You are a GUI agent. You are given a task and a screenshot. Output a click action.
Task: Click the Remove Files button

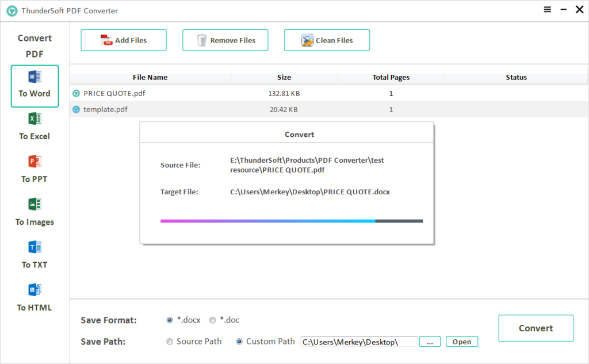[225, 40]
